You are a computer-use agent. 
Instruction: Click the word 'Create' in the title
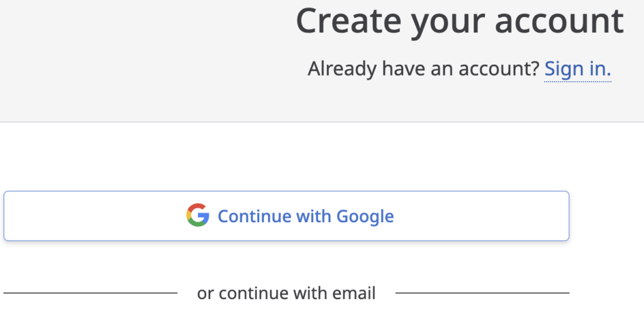pyautogui.click(x=348, y=21)
